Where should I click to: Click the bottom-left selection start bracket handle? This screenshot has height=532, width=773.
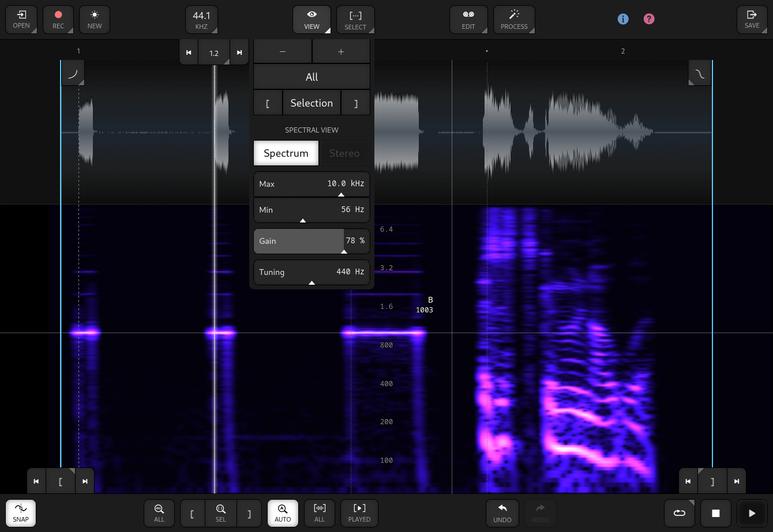click(x=61, y=481)
